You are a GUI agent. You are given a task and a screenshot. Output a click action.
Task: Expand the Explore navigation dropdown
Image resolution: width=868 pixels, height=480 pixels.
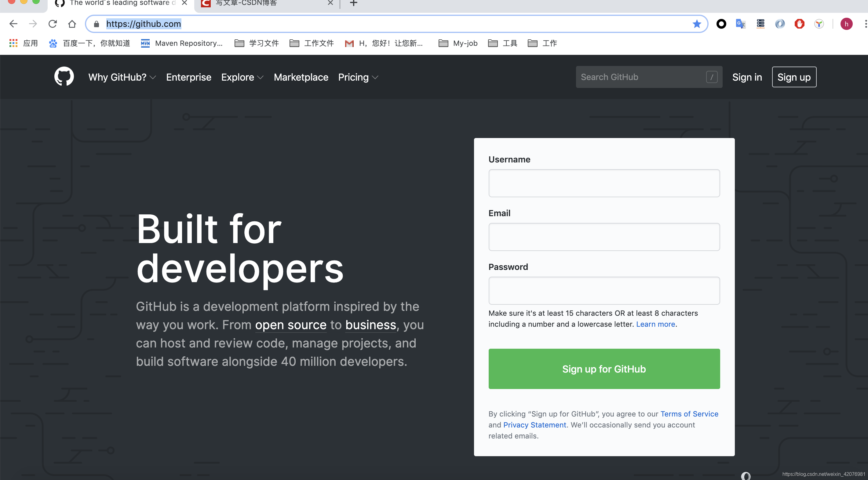243,77
